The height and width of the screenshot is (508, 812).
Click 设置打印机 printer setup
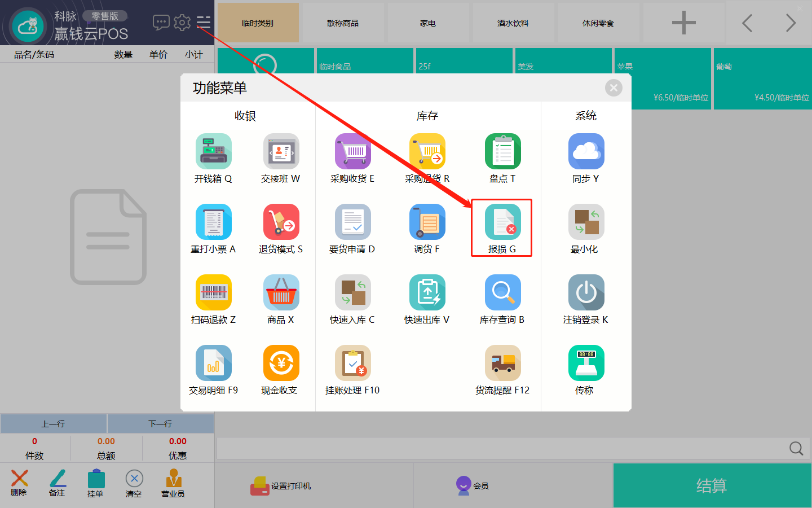pyautogui.click(x=281, y=485)
